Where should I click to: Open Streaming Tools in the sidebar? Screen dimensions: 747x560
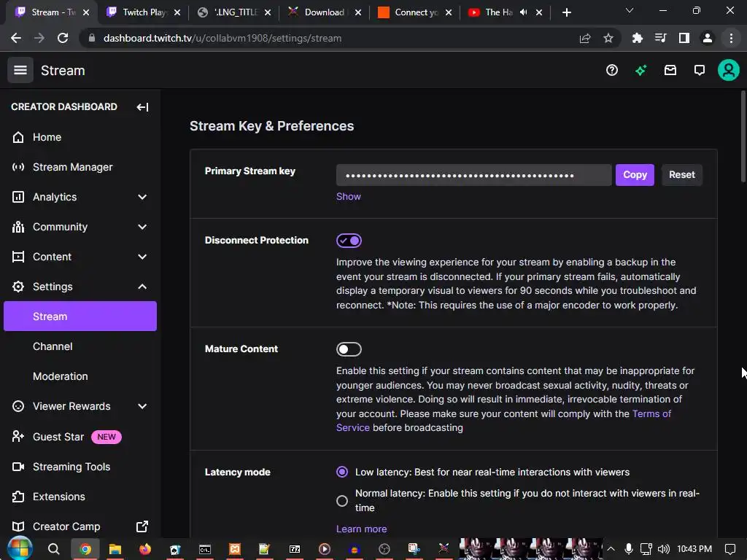click(x=80, y=467)
